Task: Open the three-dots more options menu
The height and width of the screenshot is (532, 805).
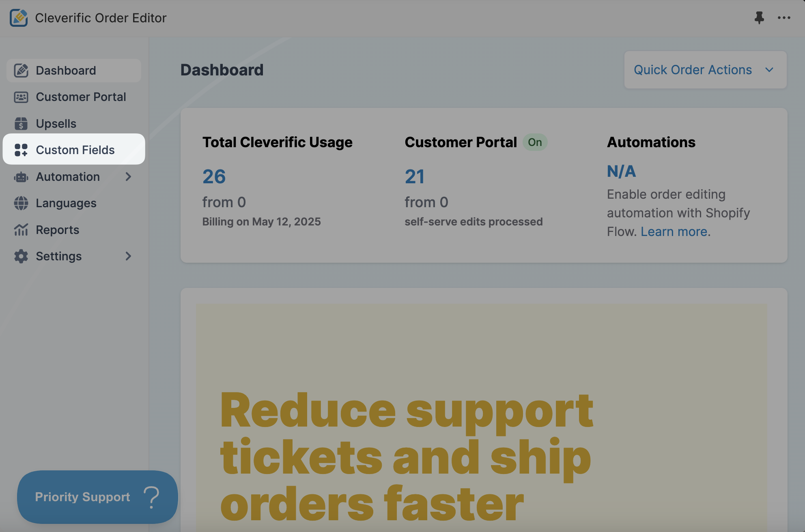Action: click(x=784, y=18)
